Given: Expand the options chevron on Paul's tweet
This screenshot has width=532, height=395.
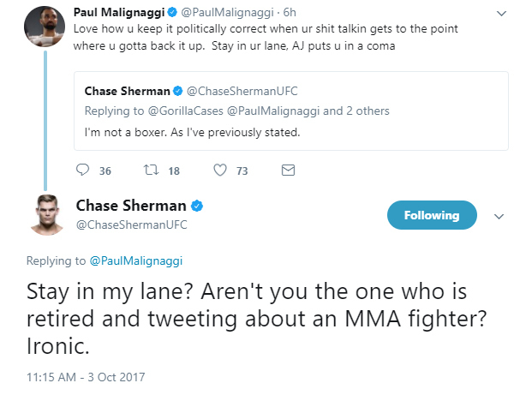Looking at the screenshot, I should tap(499, 15).
